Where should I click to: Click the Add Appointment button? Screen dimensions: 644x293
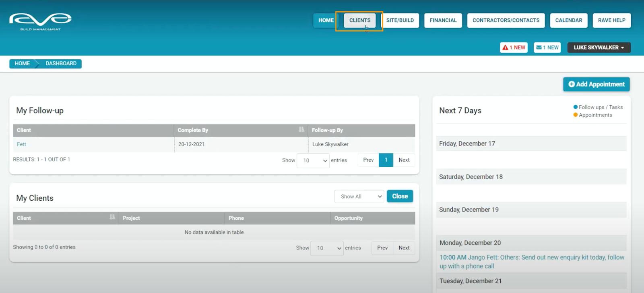pyautogui.click(x=597, y=84)
